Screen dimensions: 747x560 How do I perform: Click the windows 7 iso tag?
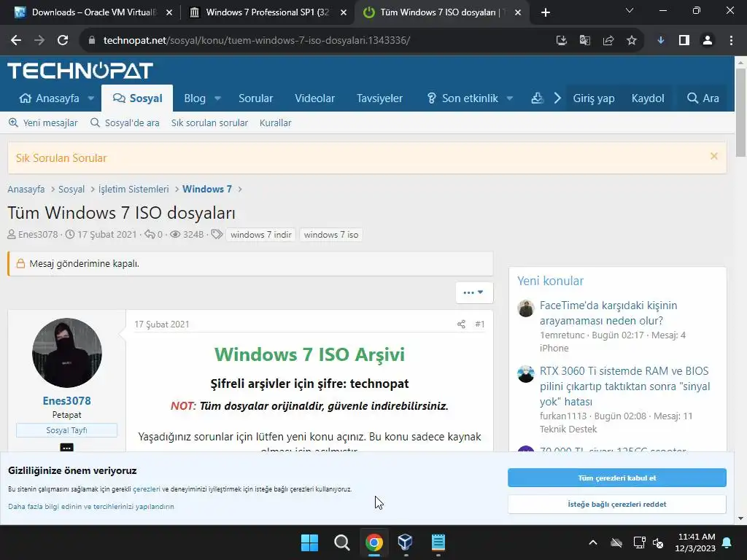pos(331,235)
